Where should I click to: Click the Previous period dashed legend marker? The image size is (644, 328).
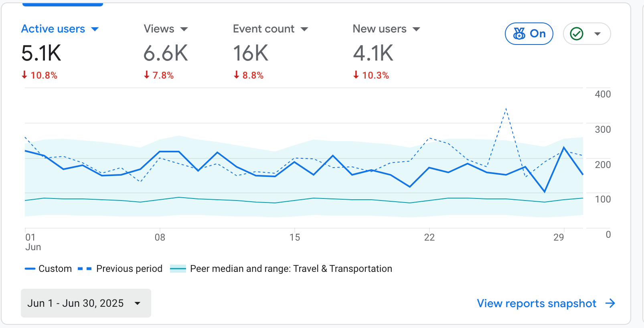85,269
